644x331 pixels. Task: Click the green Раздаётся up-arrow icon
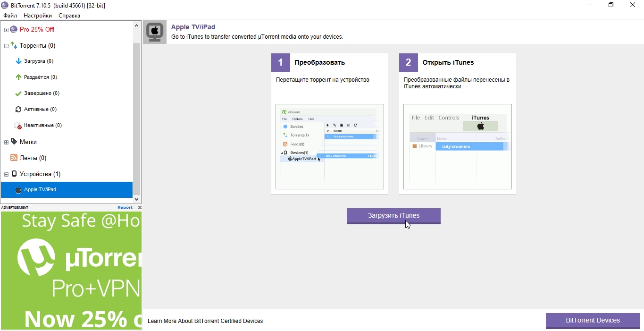pyautogui.click(x=18, y=77)
